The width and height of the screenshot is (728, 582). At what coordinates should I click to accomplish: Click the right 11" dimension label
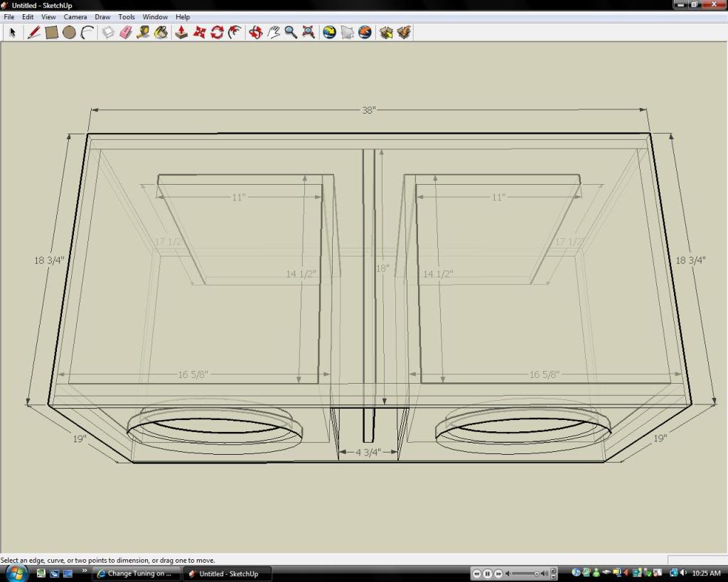coord(498,198)
